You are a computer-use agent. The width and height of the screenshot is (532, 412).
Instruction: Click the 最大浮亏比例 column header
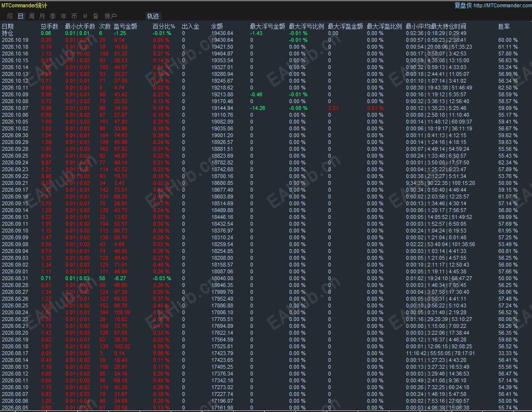click(306, 26)
